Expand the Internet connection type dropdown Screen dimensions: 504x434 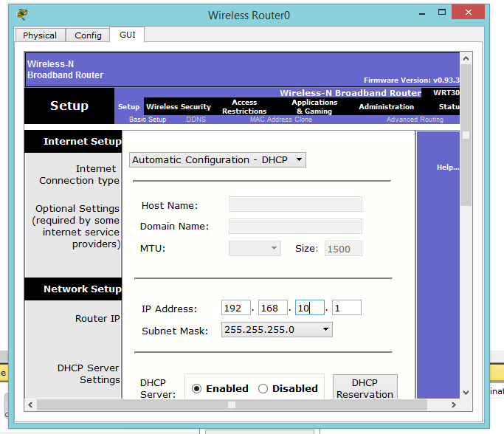coord(218,159)
